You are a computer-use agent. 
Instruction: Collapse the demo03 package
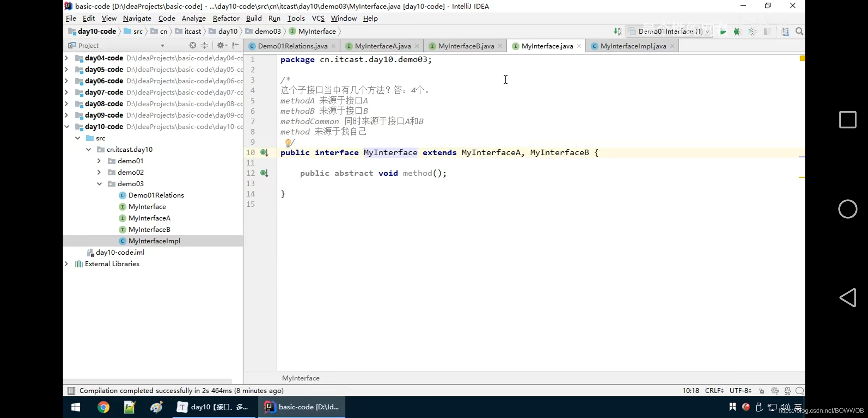pos(99,184)
